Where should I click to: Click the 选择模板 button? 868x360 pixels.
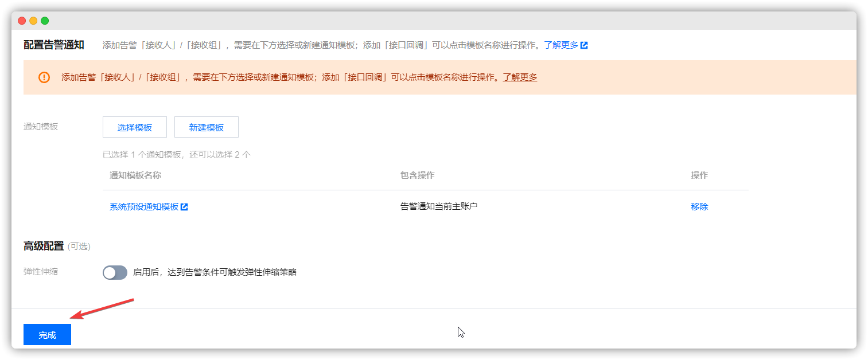tap(134, 127)
